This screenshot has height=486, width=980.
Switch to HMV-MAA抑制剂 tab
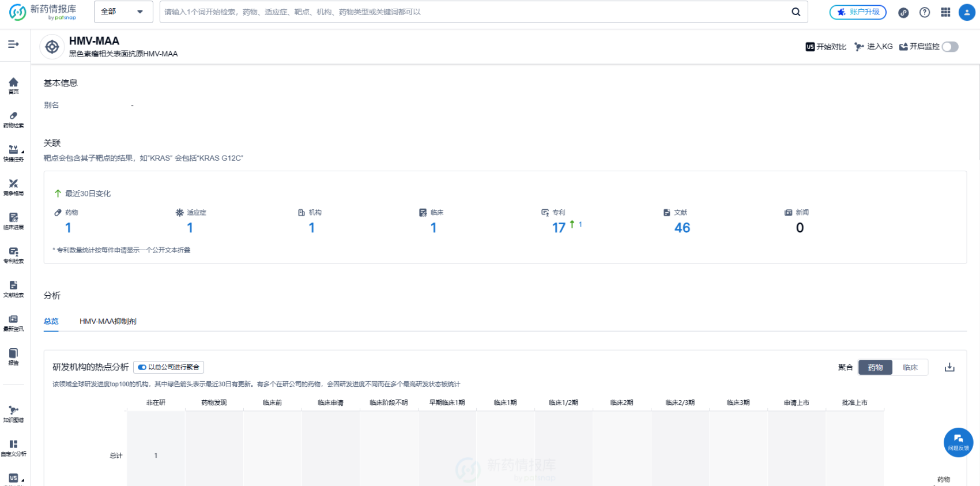click(108, 321)
